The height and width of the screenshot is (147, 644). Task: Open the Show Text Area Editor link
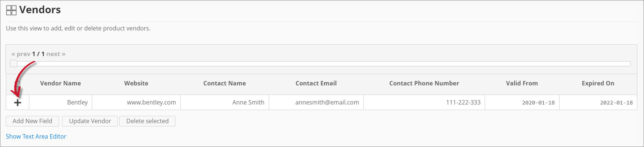(x=36, y=136)
